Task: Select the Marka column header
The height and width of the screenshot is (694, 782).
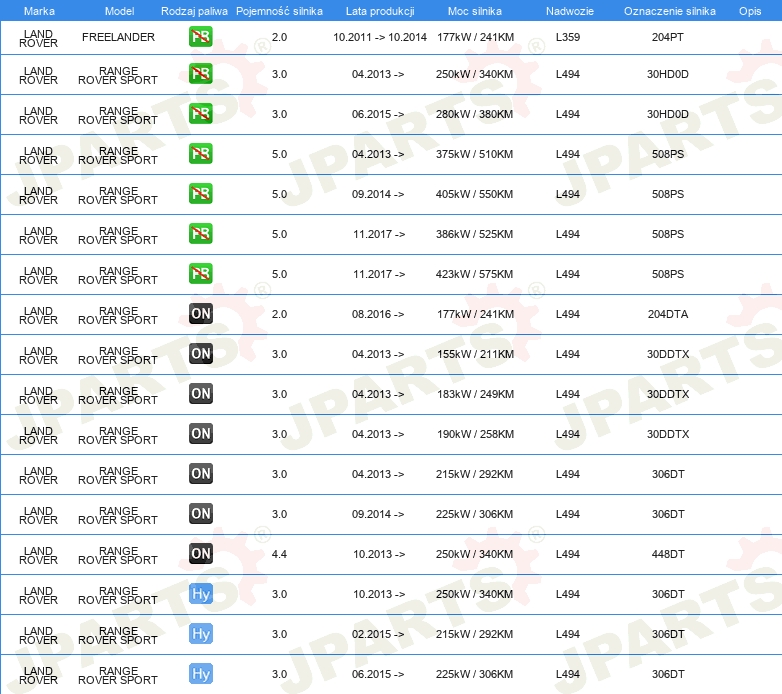Action: pos(39,11)
